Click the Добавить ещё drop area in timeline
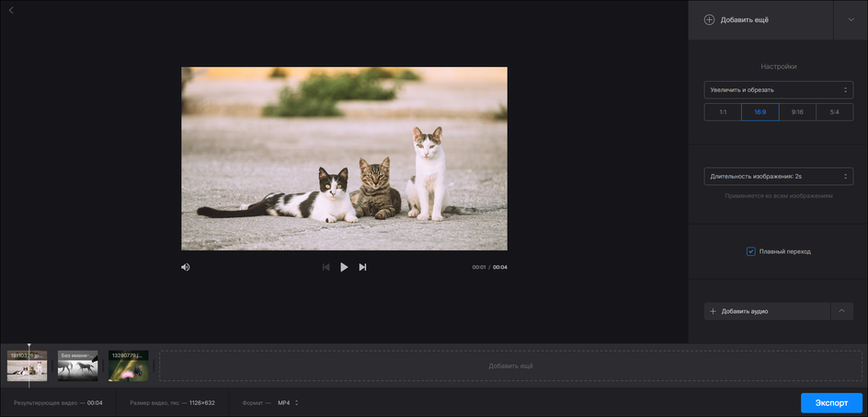Image resolution: width=868 pixels, height=417 pixels. point(510,365)
